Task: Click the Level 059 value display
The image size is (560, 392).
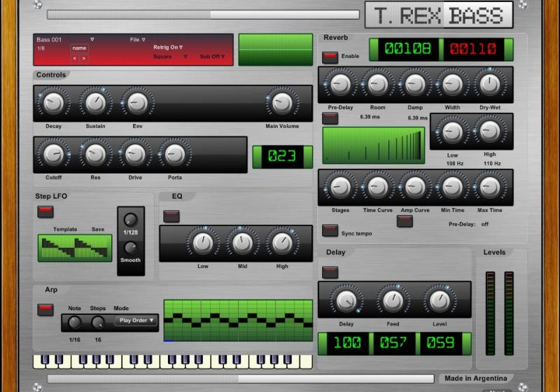Action: [x=440, y=344]
